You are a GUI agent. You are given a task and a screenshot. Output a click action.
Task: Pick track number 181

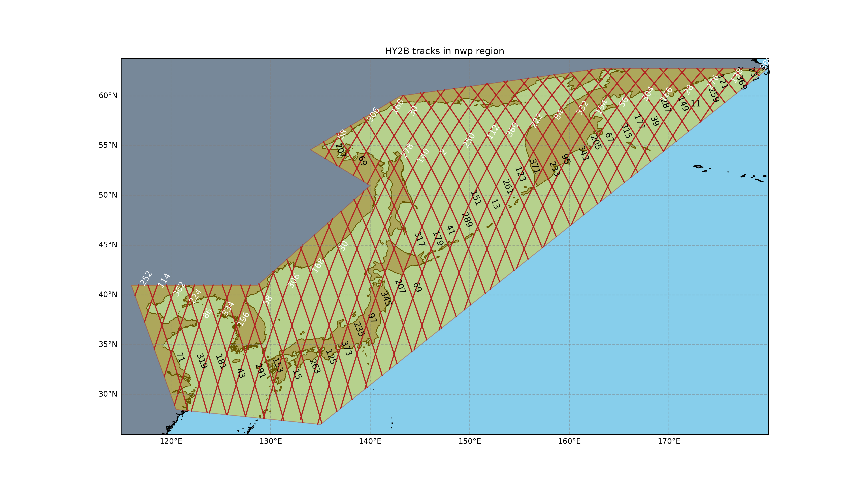[221, 362]
